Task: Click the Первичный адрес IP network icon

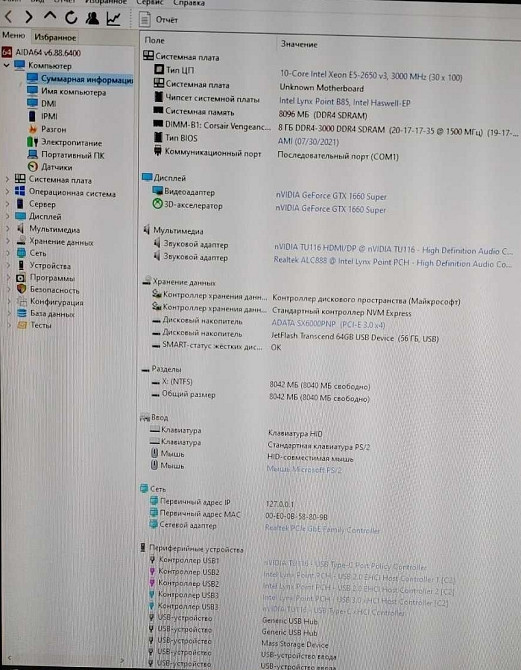Action: (154, 501)
